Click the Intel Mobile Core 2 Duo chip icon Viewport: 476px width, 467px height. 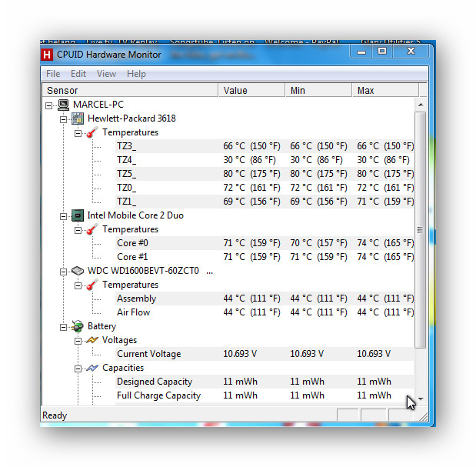(78, 215)
